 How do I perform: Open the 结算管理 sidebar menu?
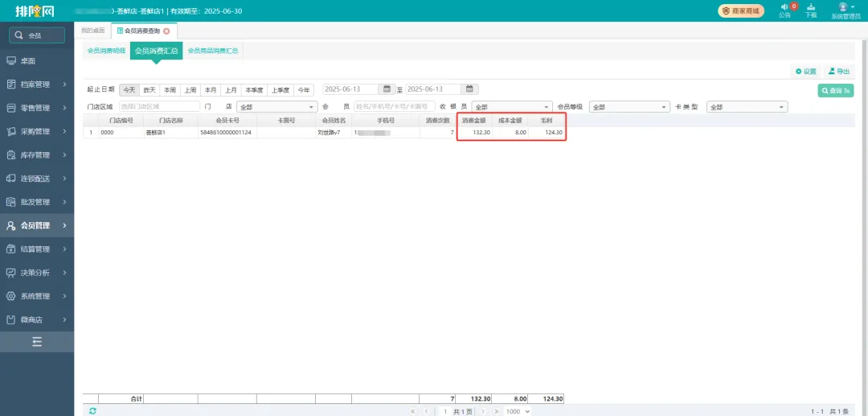coord(37,249)
